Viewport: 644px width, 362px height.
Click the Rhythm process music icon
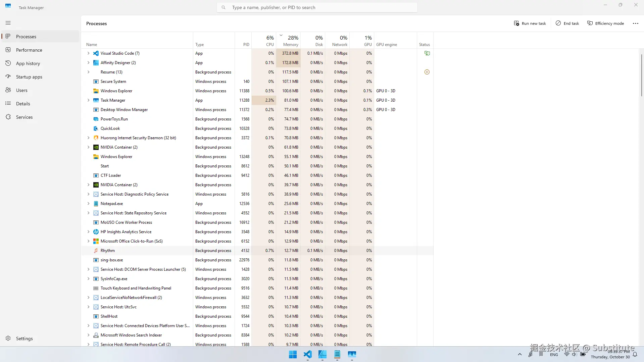pyautogui.click(x=96, y=251)
